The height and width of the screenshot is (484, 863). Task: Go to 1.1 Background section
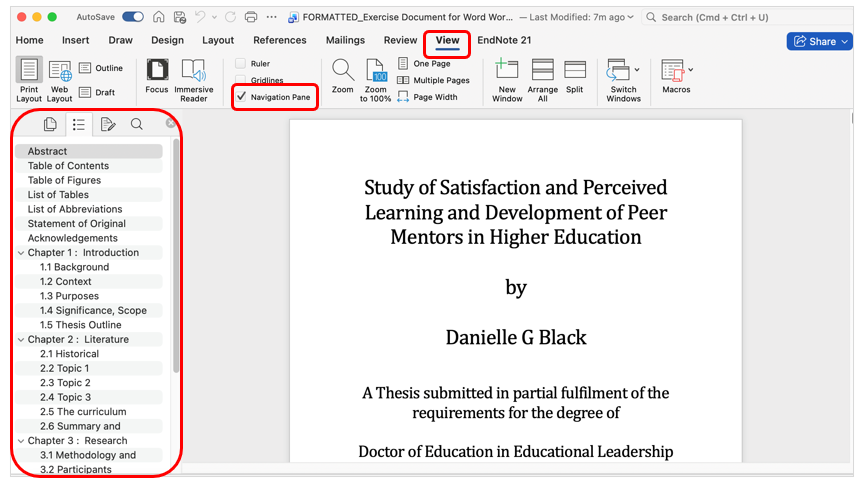(x=89, y=267)
